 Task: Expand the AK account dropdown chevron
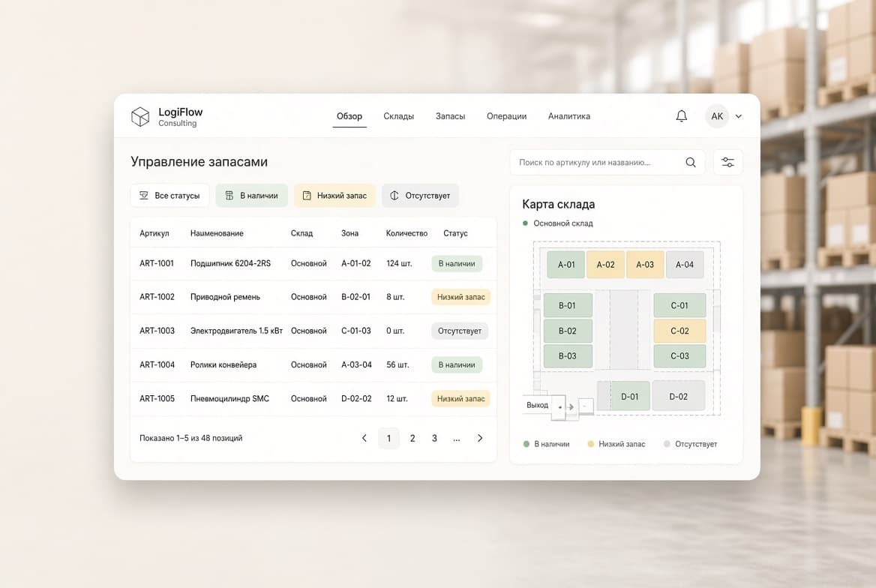pyautogui.click(x=739, y=116)
